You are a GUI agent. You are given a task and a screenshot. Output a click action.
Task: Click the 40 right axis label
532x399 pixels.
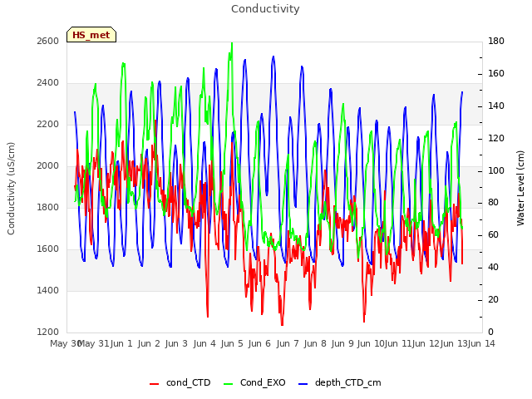(493, 268)
